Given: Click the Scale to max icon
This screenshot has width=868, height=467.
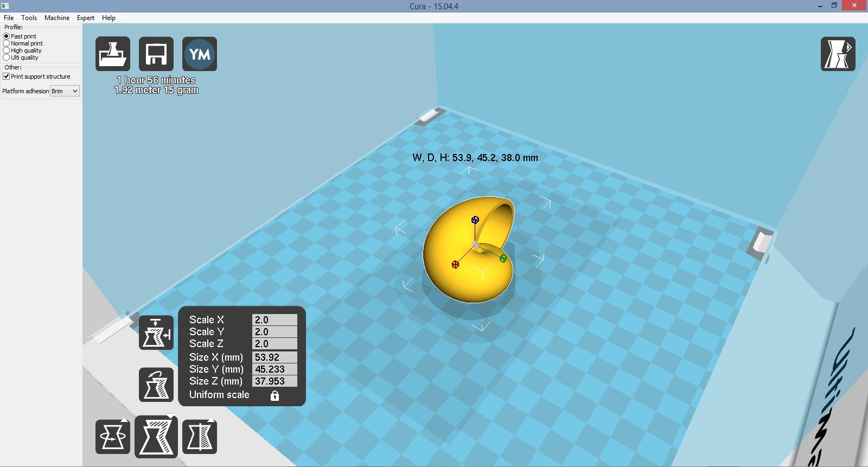Looking at the screenshot, I should 156,332.
